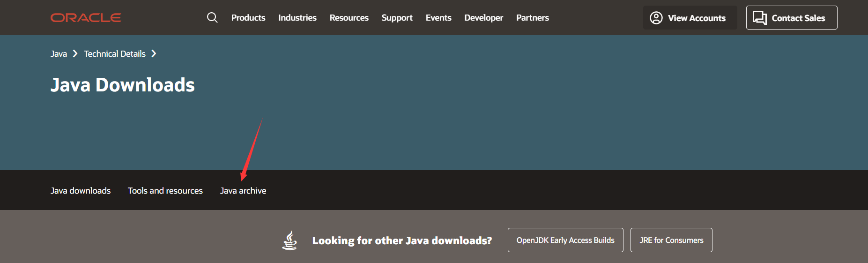Screen dimensions: 868x263
Task: Go to the Java breadcrumb link
Action: (x=59, y=54)
